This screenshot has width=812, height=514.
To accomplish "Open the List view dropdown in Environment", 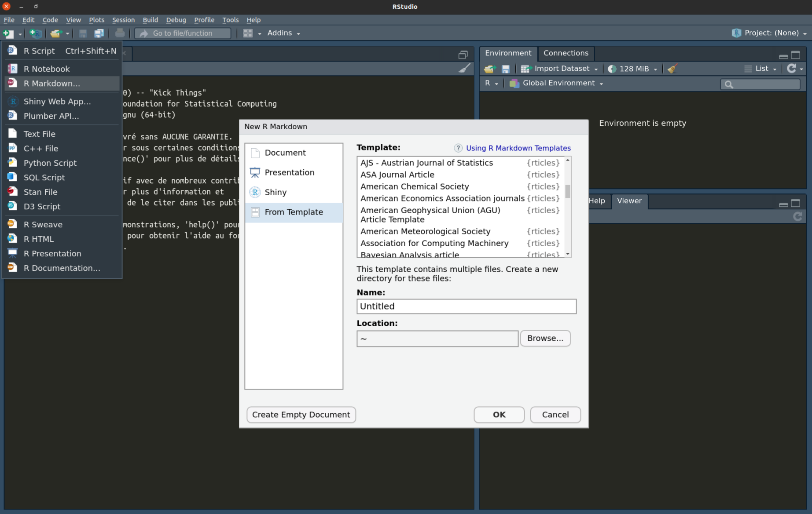I will [761, 69].
